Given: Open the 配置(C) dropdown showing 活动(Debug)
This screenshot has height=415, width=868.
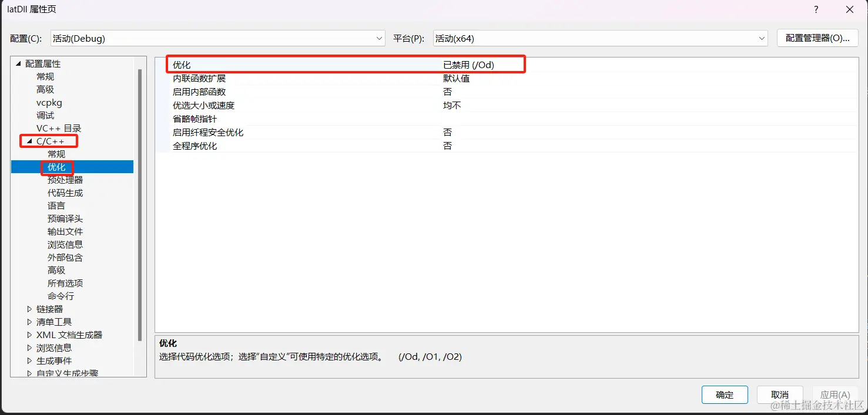Looking at the screenshot, I should (x=217, y=39).
